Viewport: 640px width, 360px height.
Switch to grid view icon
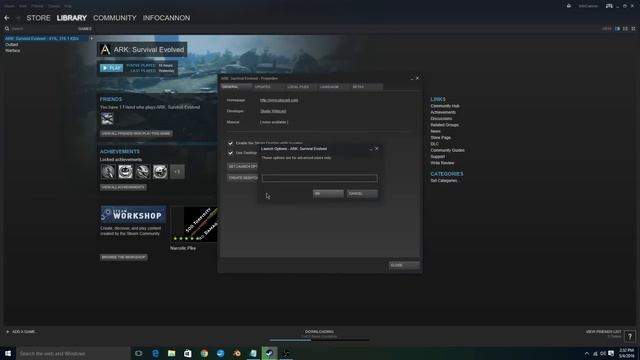click(633, 29)
